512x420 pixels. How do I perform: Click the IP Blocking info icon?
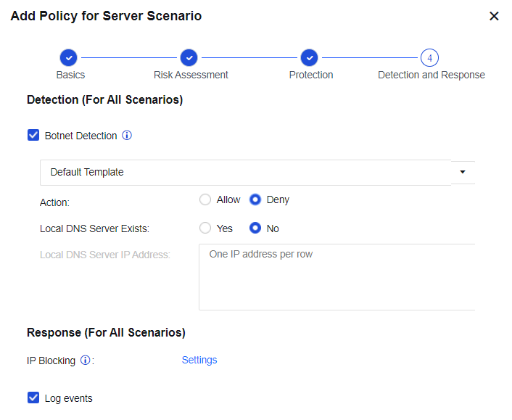pyautogui.click(x=85, y=361)
